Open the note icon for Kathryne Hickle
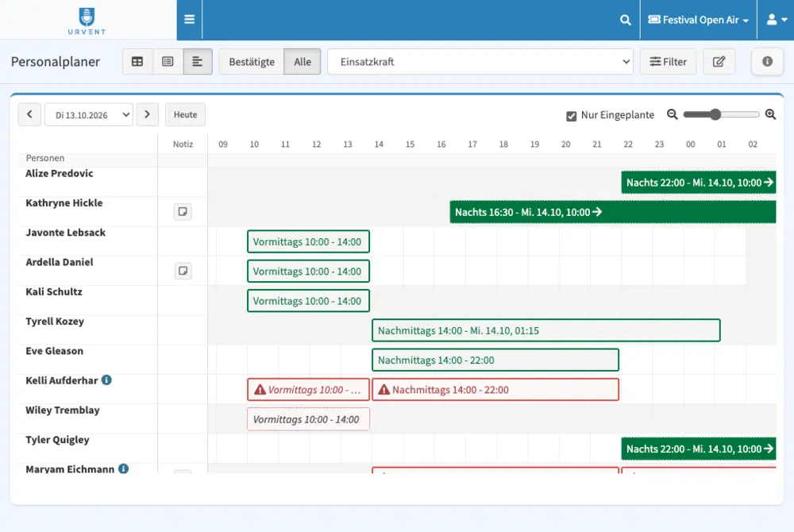The width and height of the screenshot is (794, 532). [x=183, y=211]
